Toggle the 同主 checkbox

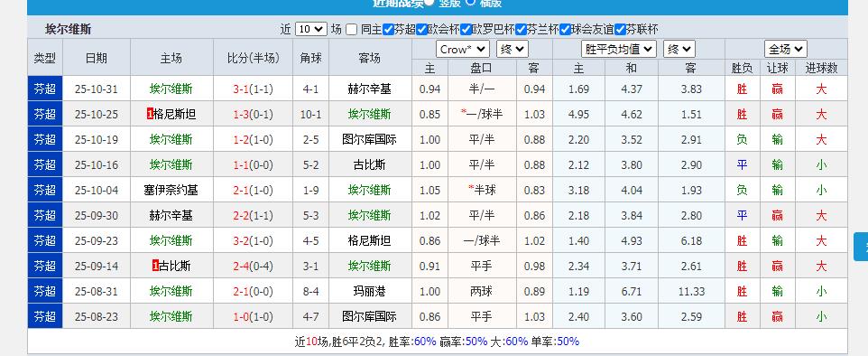(x=352, y=30)
